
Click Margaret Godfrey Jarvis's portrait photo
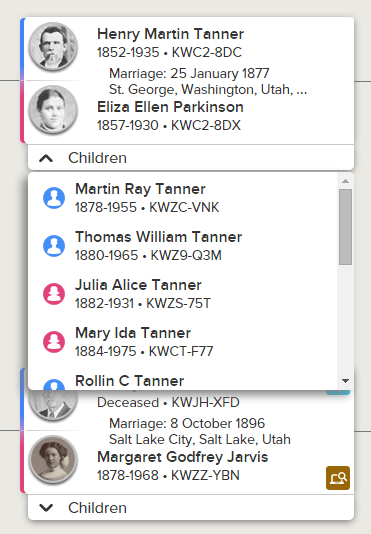click(x=53, y=460)
